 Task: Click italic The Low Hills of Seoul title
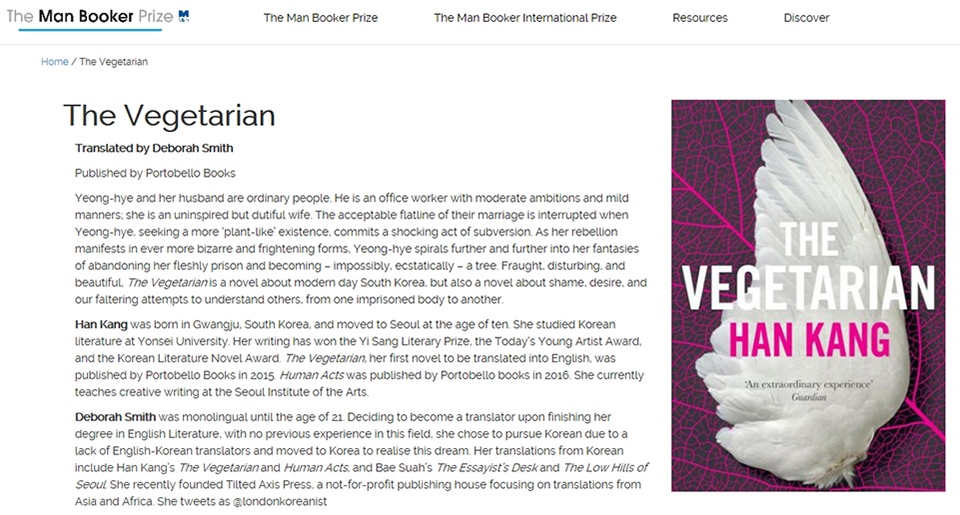click(361, 476)
